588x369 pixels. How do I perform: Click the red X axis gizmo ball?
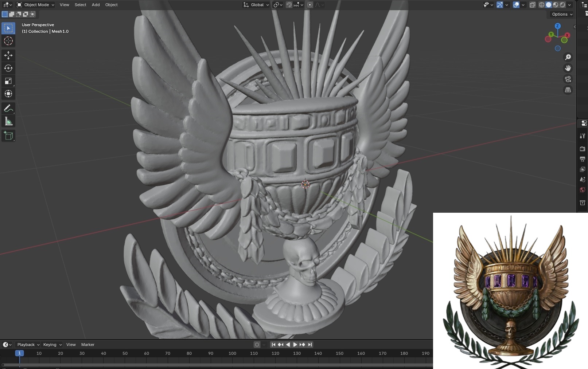(567, 35)
